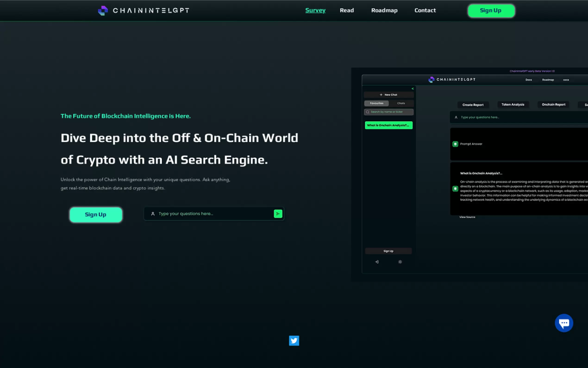The image size is (588, 368).
Task: Collapse sidebar using green chevron
Action: 413,89
